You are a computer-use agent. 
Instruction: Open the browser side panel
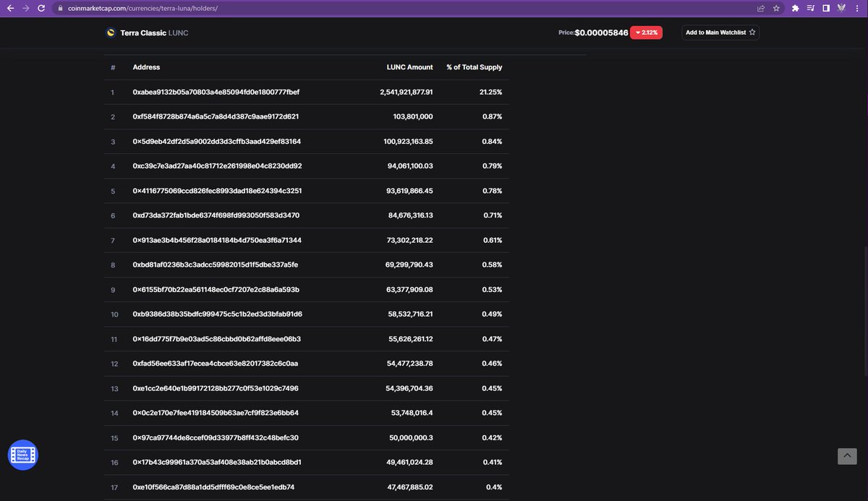pos(826,8)
